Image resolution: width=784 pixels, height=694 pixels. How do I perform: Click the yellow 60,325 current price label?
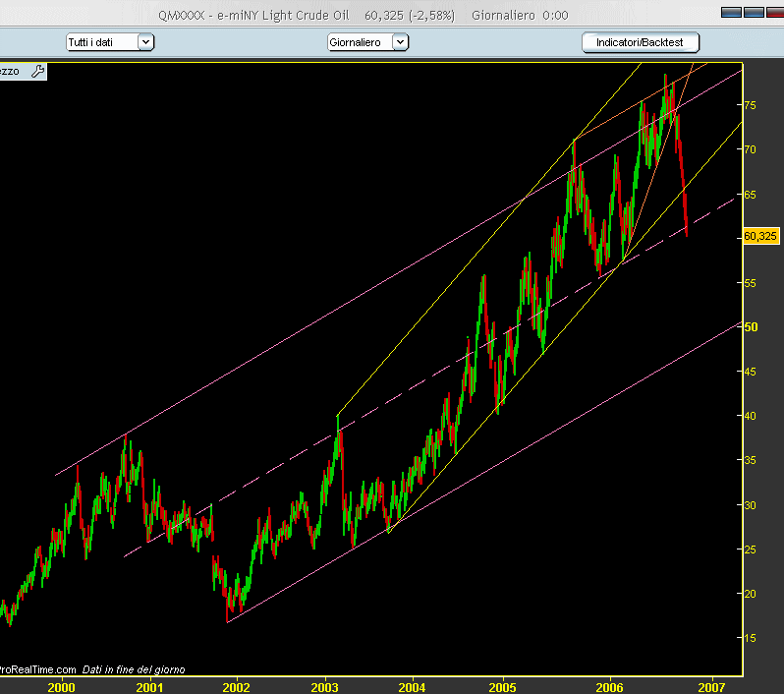[x=760, y=236]
